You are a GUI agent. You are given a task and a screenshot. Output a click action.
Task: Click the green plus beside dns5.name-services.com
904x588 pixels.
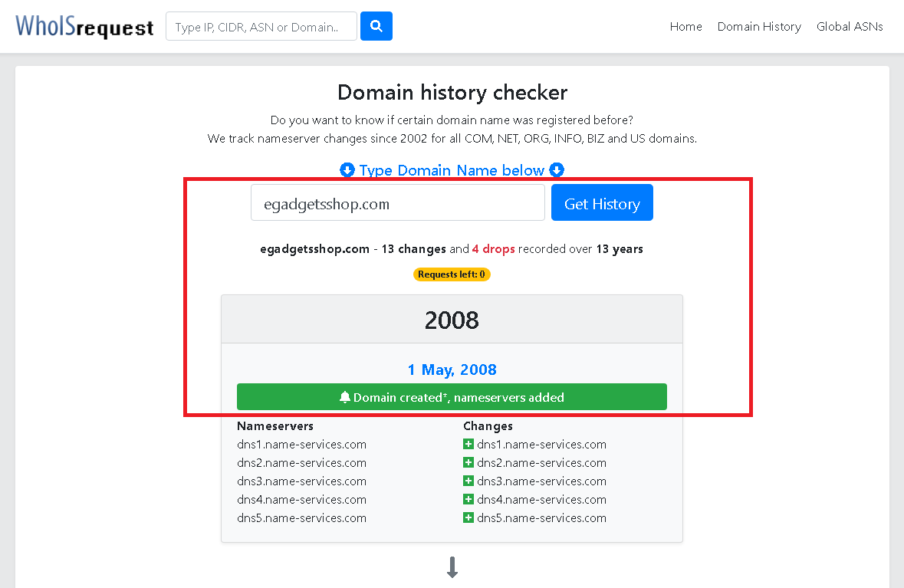click(x=468, y=517)
